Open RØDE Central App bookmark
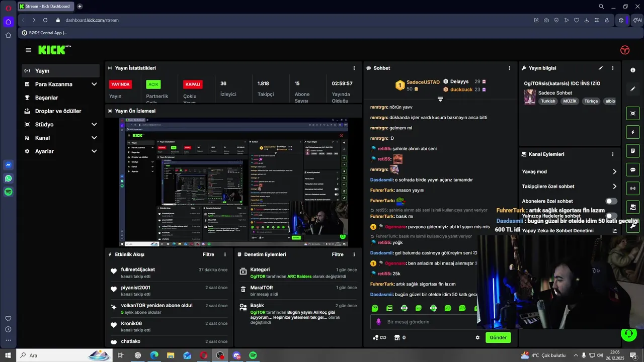 (x=44, y=33)
